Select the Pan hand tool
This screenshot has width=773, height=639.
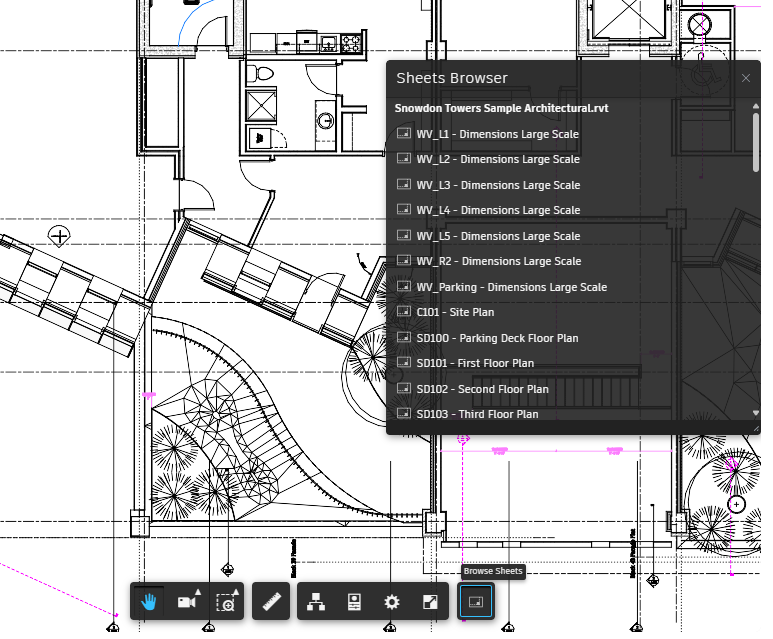150,602
